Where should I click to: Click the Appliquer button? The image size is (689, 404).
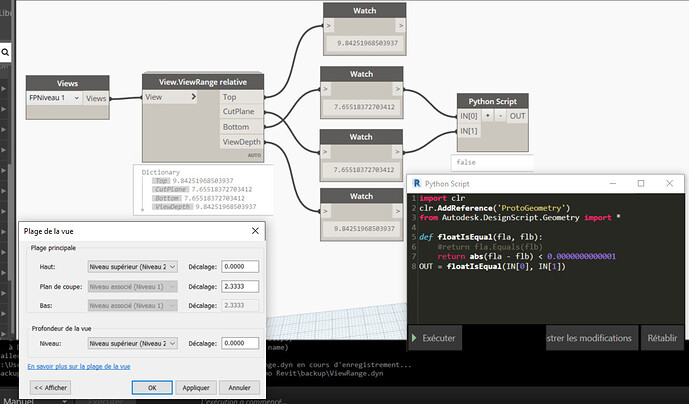[x=196, y=388]
